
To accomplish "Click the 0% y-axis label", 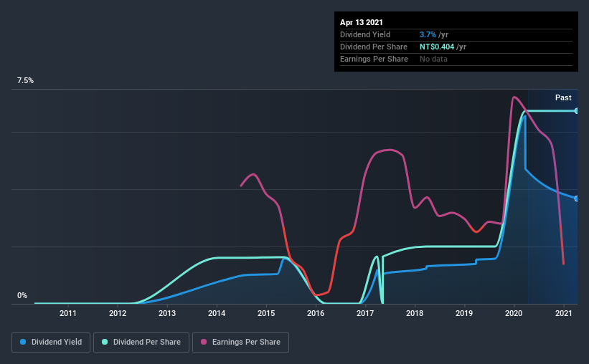I will (22, 295).
